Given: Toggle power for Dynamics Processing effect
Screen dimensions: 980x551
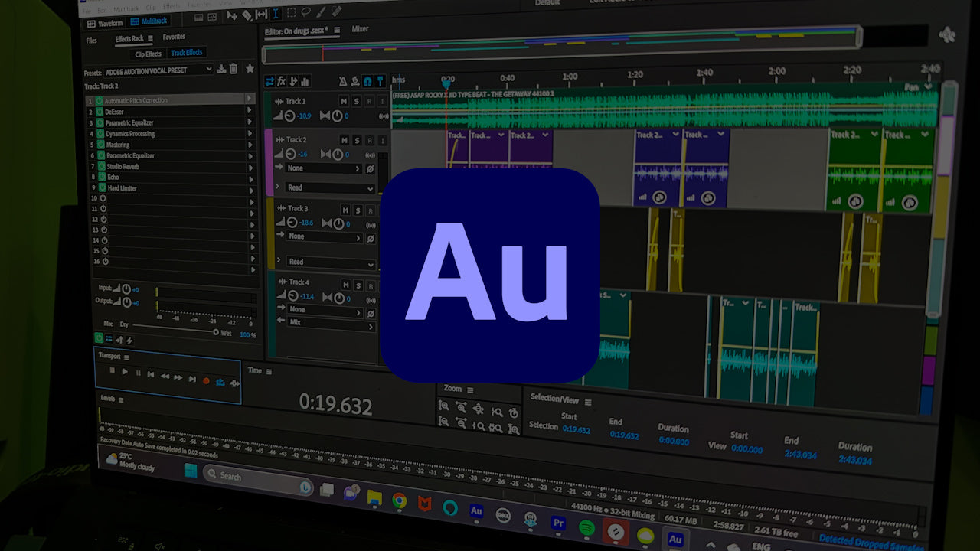Looking at the screenshot, I should coord(100,134).
